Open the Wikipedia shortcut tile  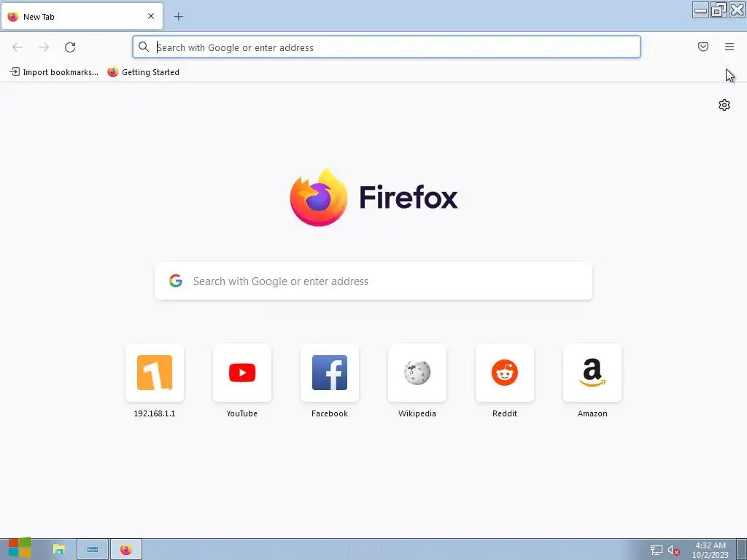[x=417, y=373]
